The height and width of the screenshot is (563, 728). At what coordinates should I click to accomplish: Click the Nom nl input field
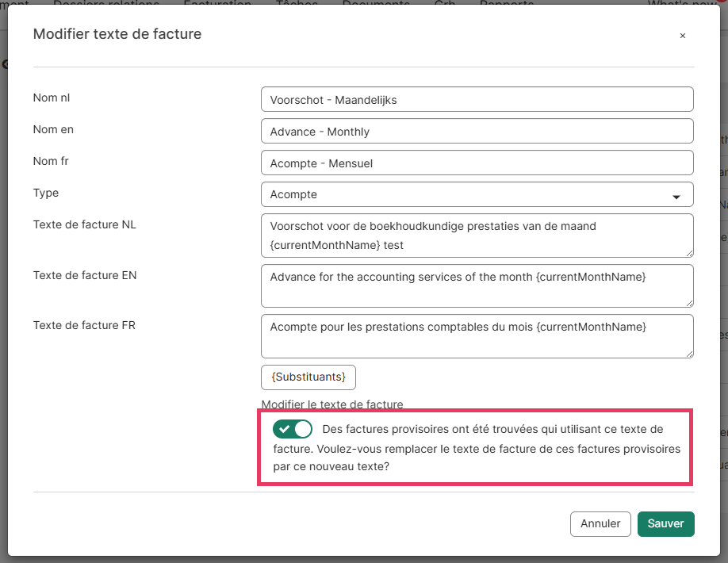(x=477, y=99)
